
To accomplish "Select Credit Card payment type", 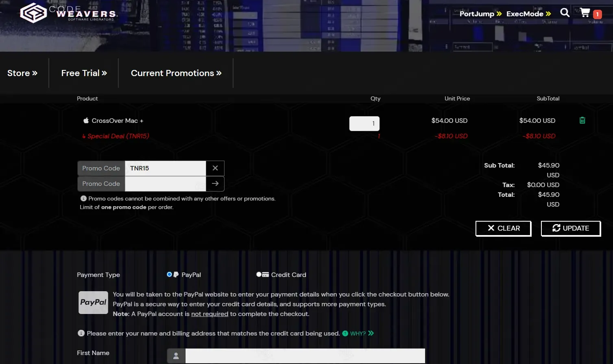I will [259, 275].
